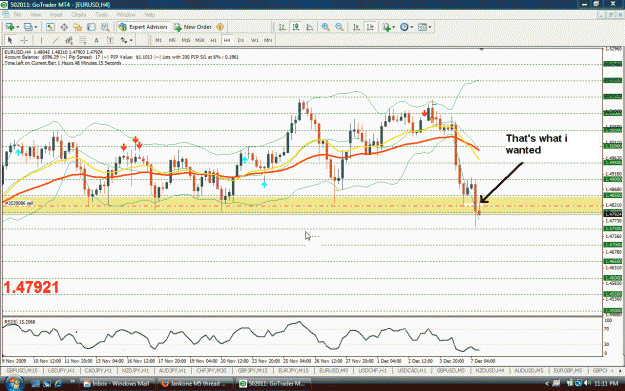
Task: Open the Jenkone M5 thread Firefox taskbar item
Action: (195, 383)
